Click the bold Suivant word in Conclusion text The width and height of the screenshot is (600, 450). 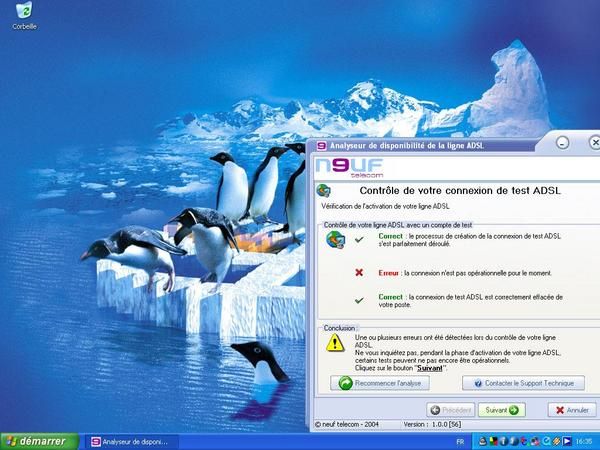coord(429,368)
